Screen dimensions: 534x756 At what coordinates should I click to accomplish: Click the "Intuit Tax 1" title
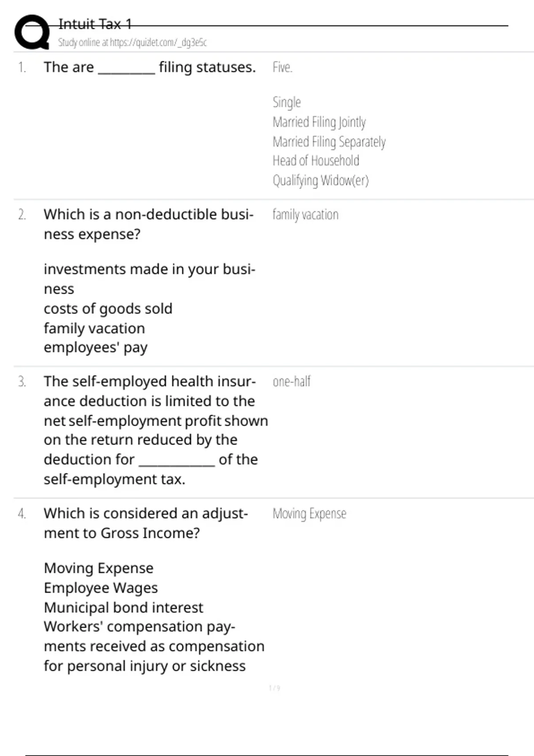[x=95, y=24]
